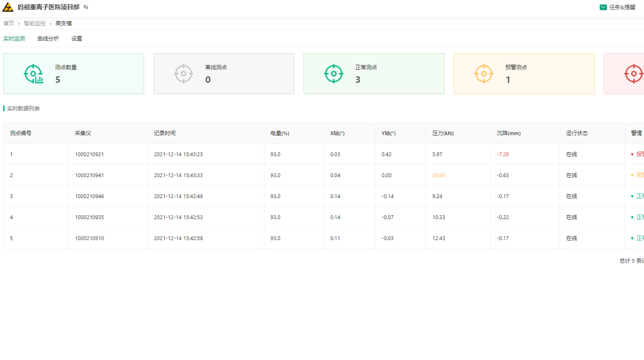The image size is (644, 360).
Task: Click the pressure value 12.43
Action: tap(439, 238)
